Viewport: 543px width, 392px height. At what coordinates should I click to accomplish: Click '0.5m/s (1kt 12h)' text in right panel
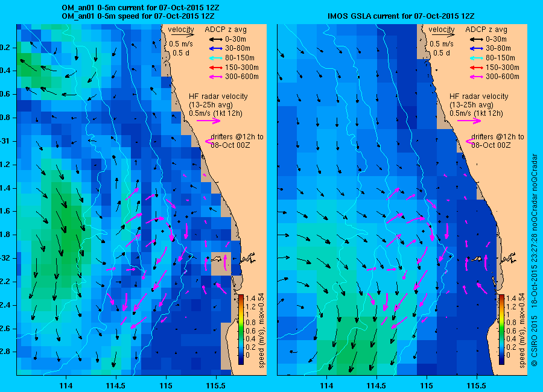coord(477,113)
